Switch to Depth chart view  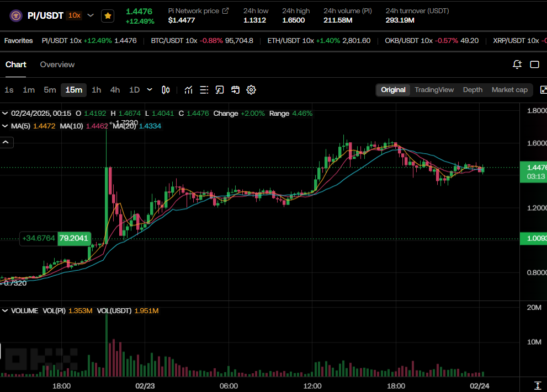pyautogui.click(x=472, y=90)
